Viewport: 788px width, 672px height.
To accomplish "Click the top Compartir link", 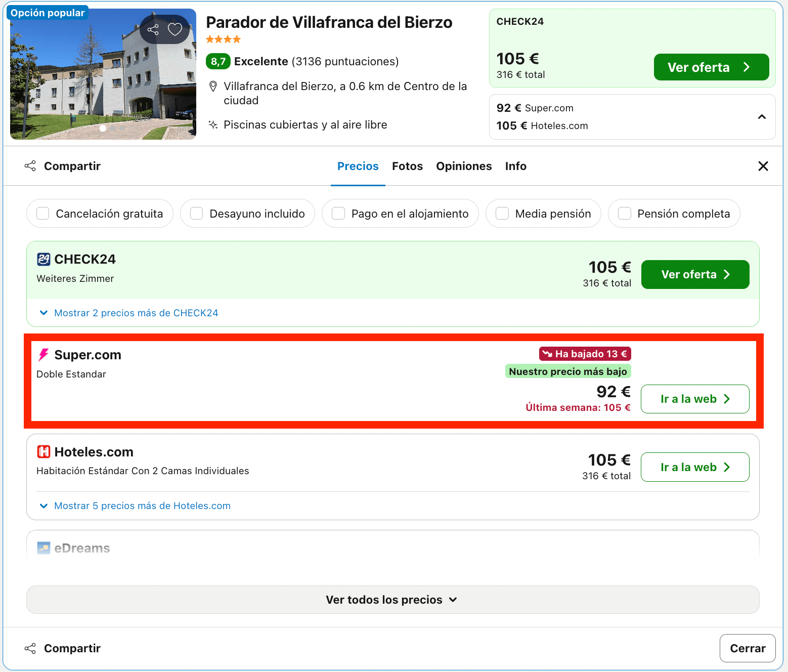I will 72,166.
